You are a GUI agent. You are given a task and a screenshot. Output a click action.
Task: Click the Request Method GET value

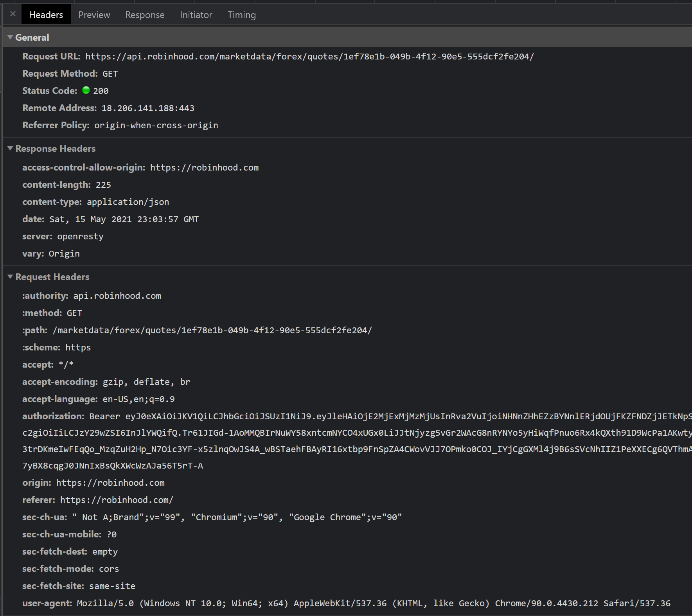click(x=110, y=74)
